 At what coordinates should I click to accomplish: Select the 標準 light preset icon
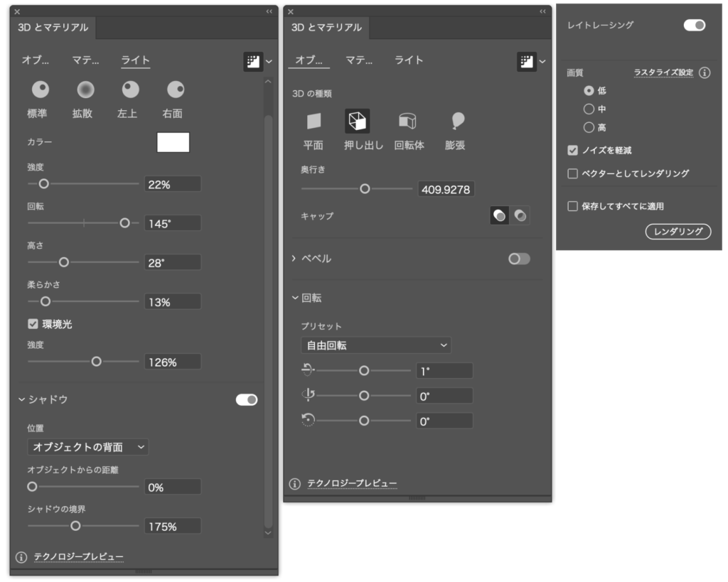tap(41, 90)
